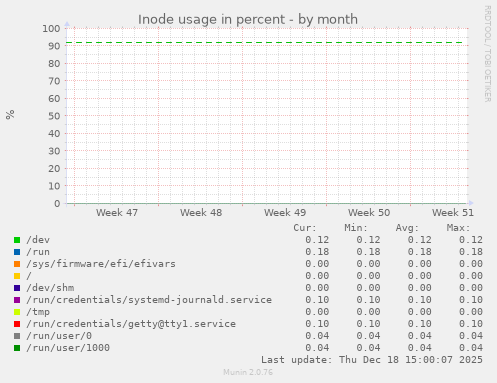Click the /dev Cur value 0.12
The width and height of the screenshot is (497, 383).
317,240
